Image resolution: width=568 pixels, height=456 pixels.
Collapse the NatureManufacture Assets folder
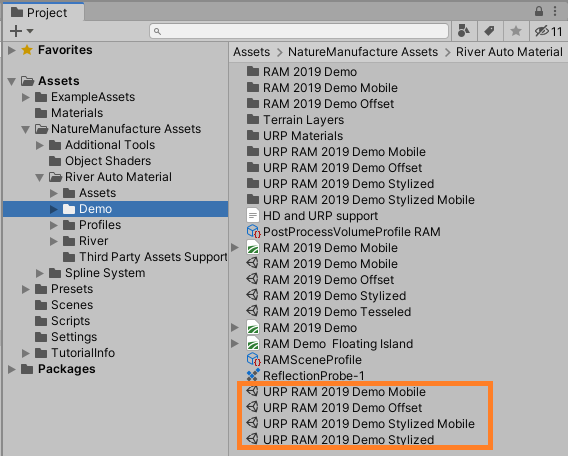25,129
